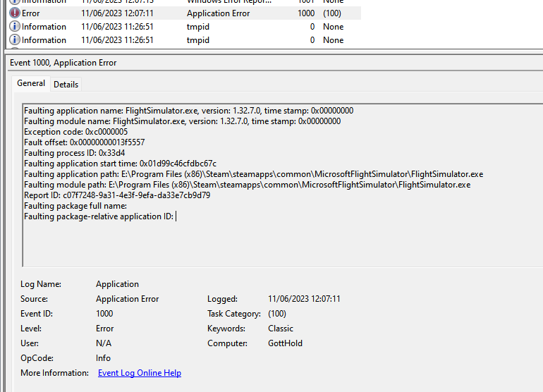Click the red error icon in the event list
Viewport: 543px width, 392px height.
click(15, 13)
